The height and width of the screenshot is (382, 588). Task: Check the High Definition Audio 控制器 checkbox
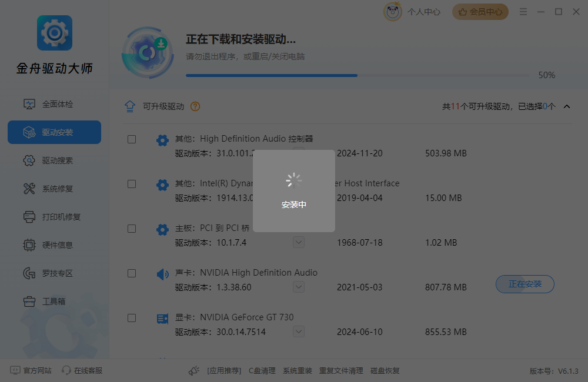pyautogui.click(x=132, y=139)
